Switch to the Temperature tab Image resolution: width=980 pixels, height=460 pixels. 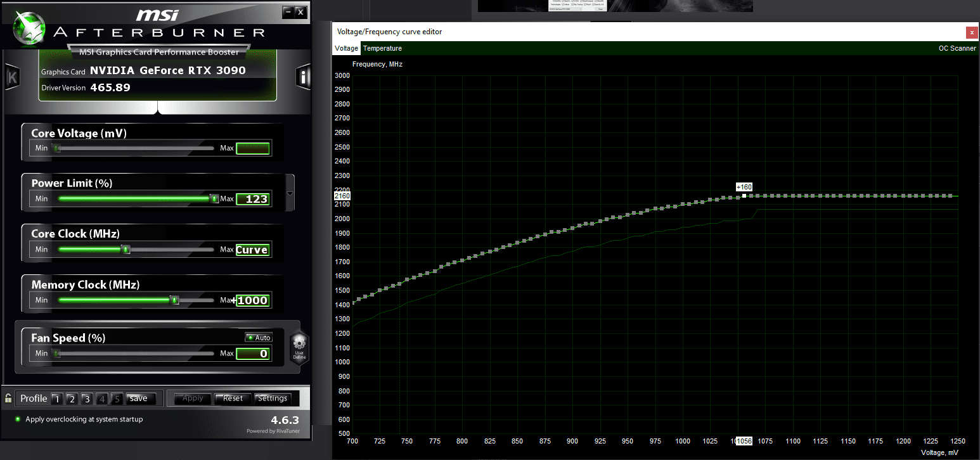coord(382,48)
